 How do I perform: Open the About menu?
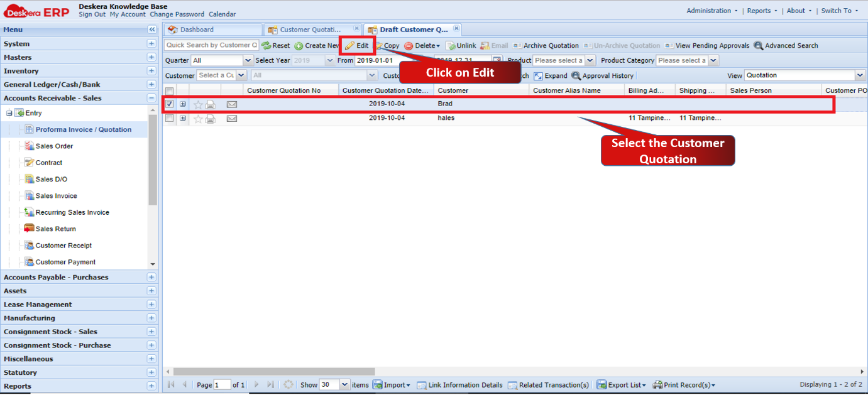click(x=799, y=11)
